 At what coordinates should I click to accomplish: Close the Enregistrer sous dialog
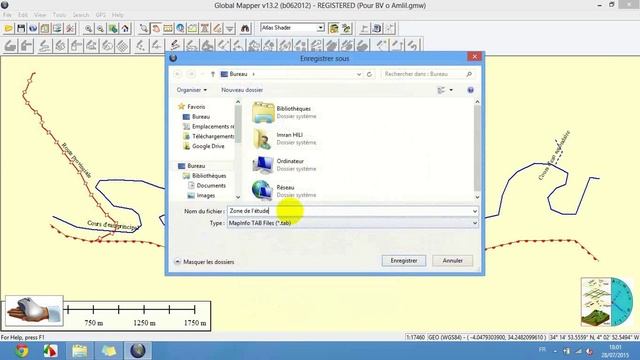tap(474, 57)
